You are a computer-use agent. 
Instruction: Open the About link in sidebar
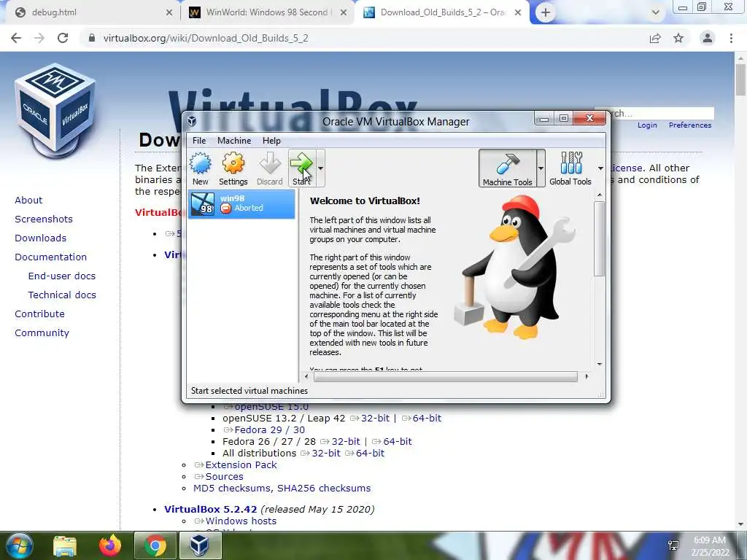tap(28, 200)
